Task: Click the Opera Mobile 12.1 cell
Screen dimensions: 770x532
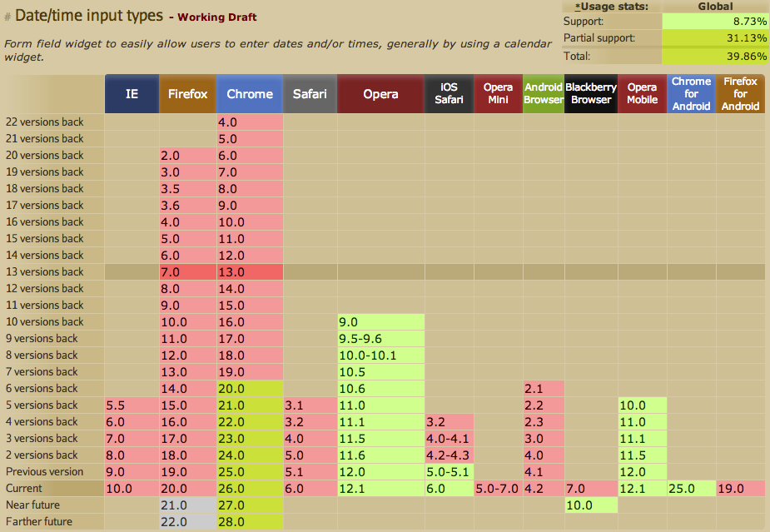Action: pyautogui.click(x=643, y=489)
